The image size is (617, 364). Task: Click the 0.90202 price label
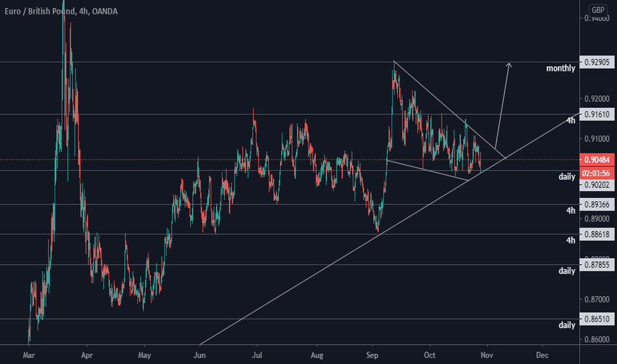(597, 185)
